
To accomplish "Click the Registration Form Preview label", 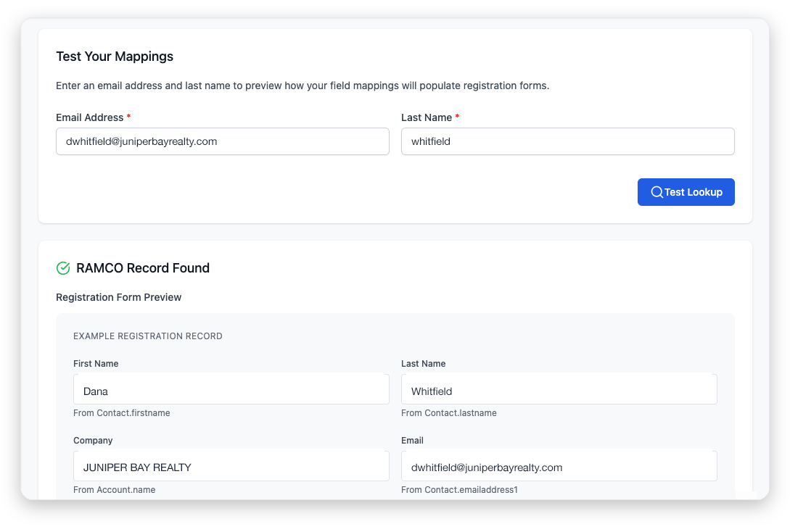I will click(x=118, y=297).
